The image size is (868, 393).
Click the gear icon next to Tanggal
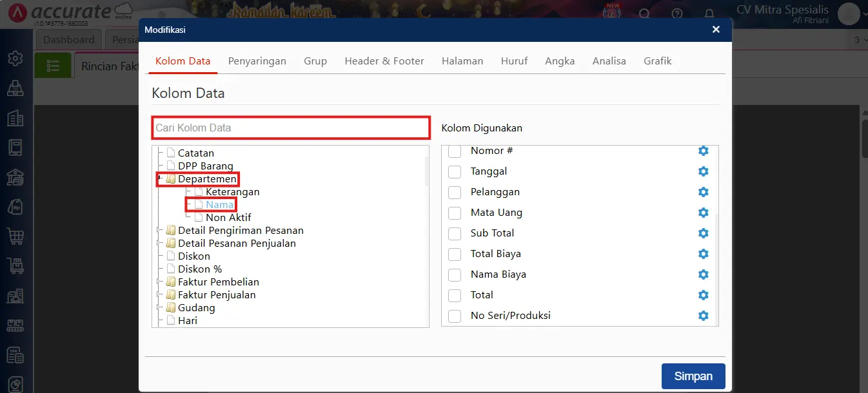coord(703,171)
